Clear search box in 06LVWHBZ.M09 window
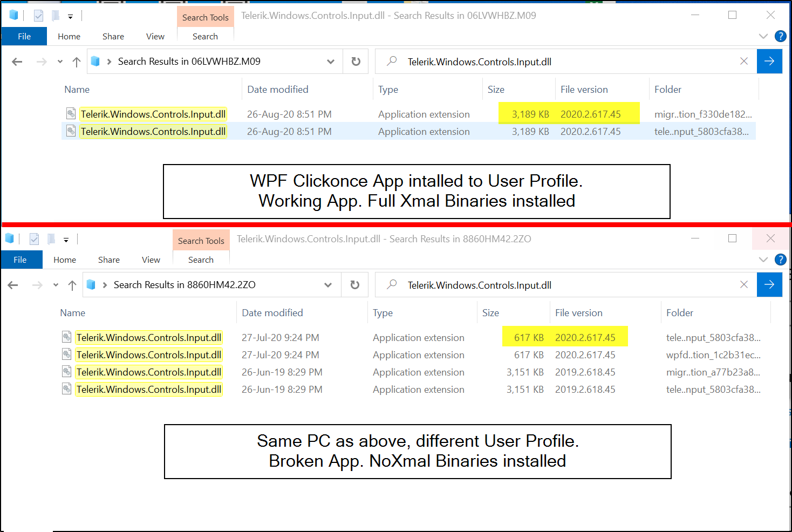The width and height of the screenshot is (792, 532). coord(744,62)
